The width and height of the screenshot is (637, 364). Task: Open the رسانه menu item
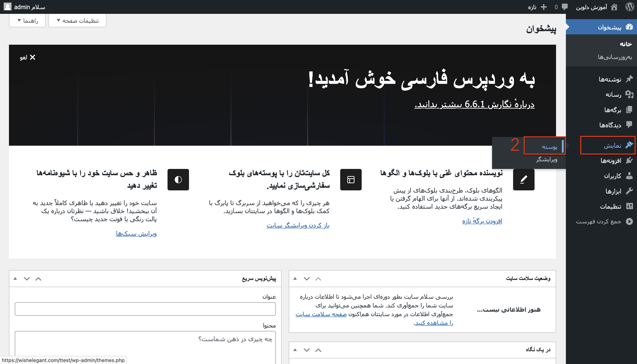601,95
